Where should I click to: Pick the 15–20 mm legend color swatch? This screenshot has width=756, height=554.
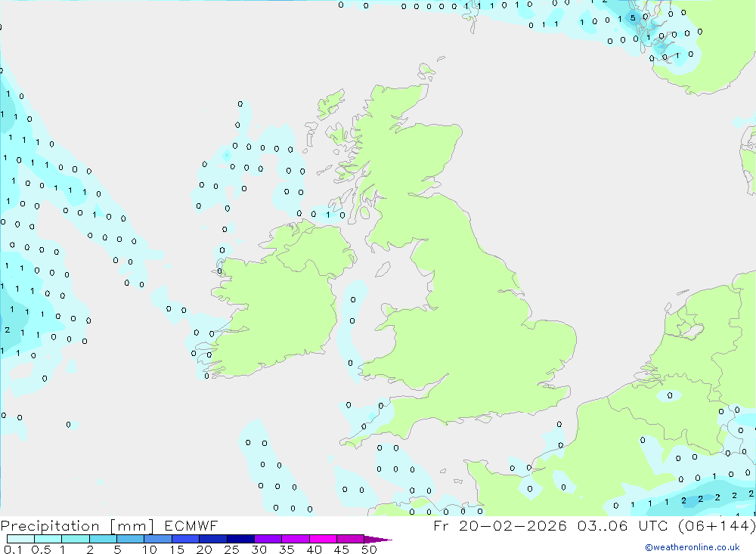tap(186, 539)
